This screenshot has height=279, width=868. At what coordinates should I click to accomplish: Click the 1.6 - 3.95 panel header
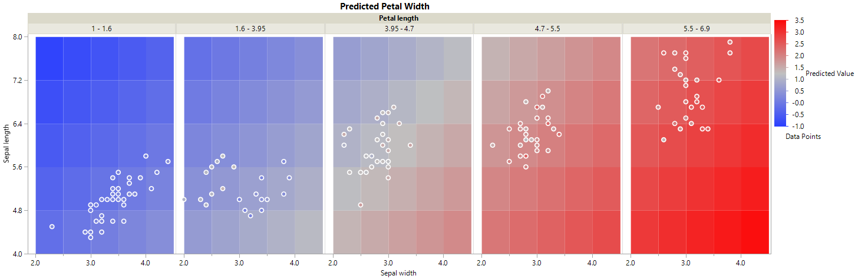point(250,28)
